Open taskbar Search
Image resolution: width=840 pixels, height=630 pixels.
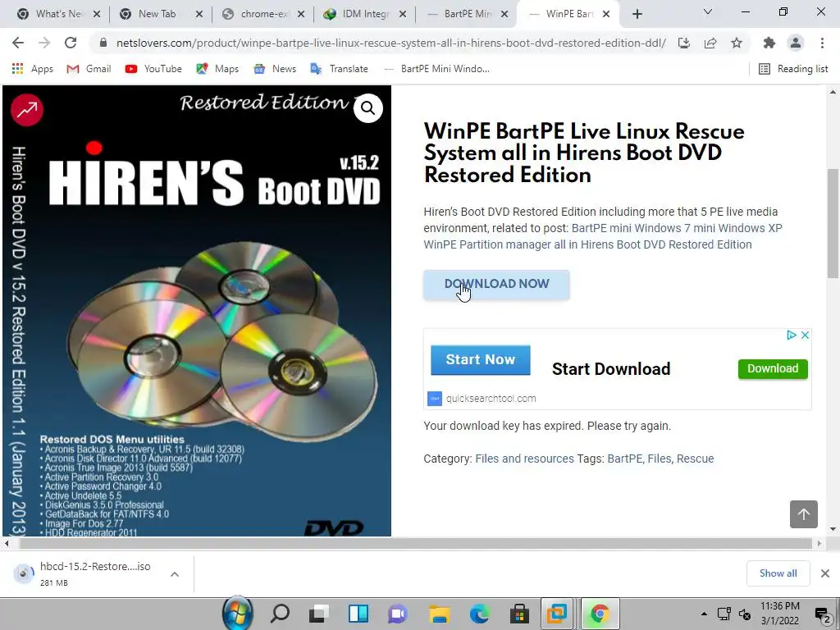pos(279,613)
